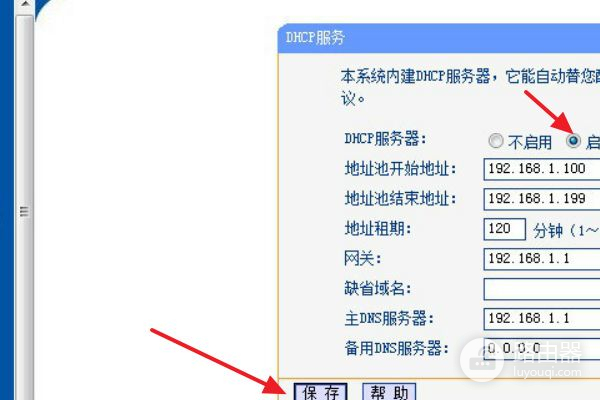This screenshot has width=600, height=400.
Task: Click the 不启用 label text
Action: click(530, 142)
